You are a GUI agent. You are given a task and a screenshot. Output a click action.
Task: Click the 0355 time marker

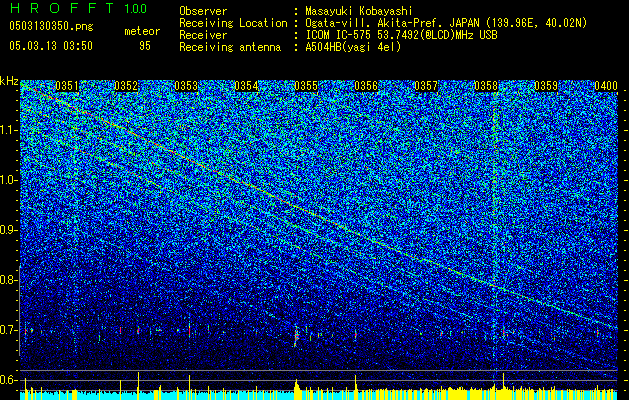pyautogui.click(x=306, y=86)
